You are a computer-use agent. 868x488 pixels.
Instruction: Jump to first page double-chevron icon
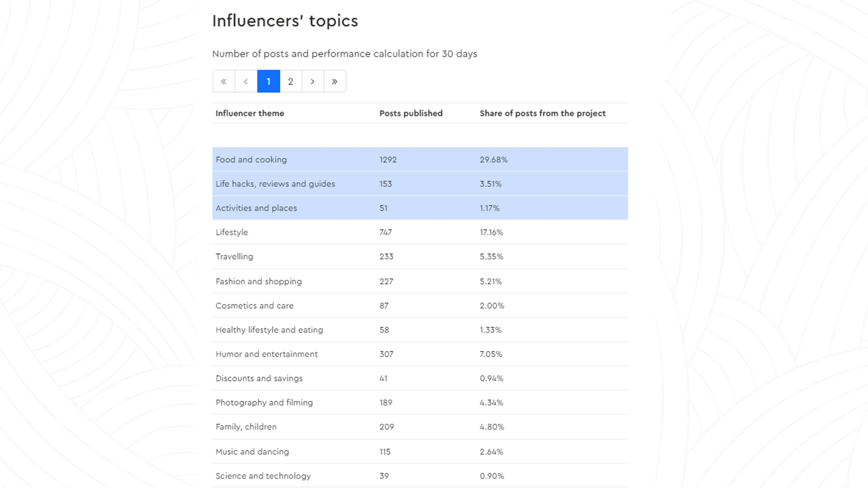(x=223, y=82)
